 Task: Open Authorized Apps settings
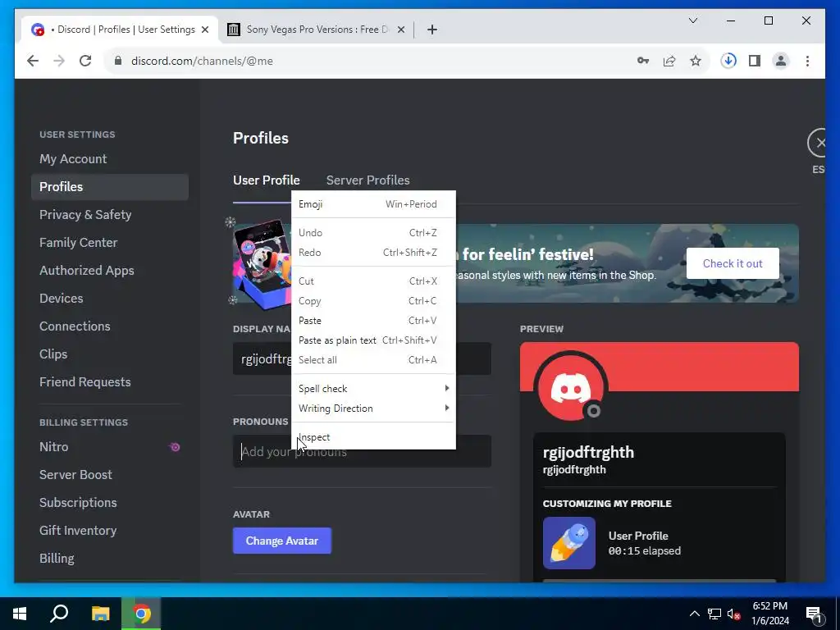pos(110,271)
